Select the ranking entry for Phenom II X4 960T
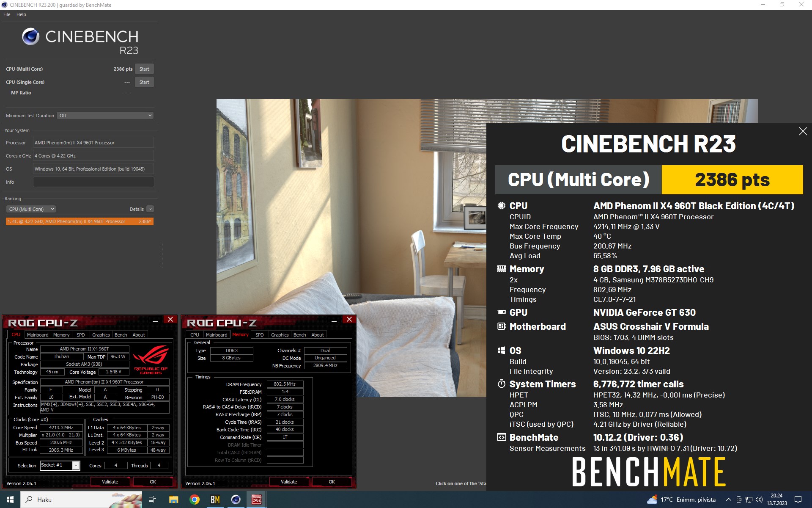Image resolution: width=812 pixels, height=508 pixels. 80,221
